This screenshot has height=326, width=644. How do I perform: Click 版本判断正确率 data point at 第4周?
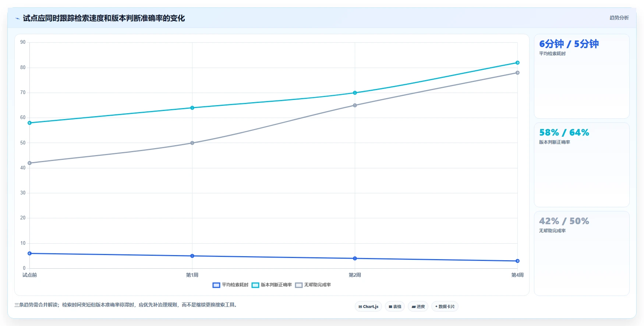point(517,63)
